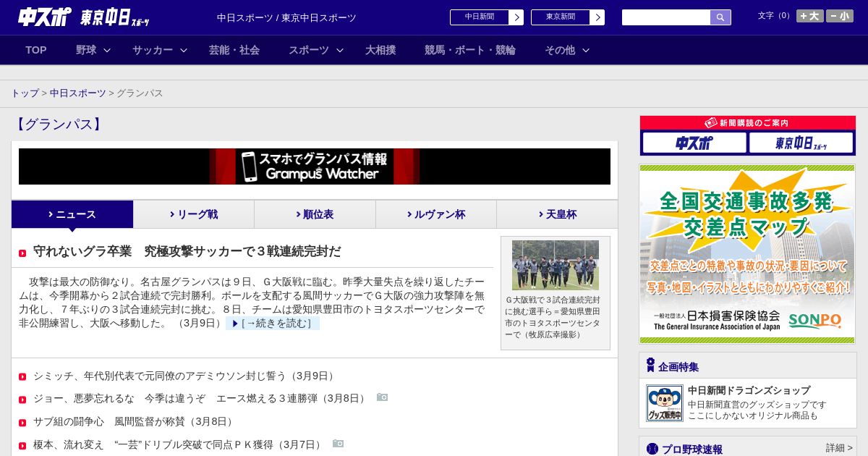Viewport: 868px width, 456px height.
Task: Click the 東京中日スポーツ logo in header
Action: pos(115,18)
